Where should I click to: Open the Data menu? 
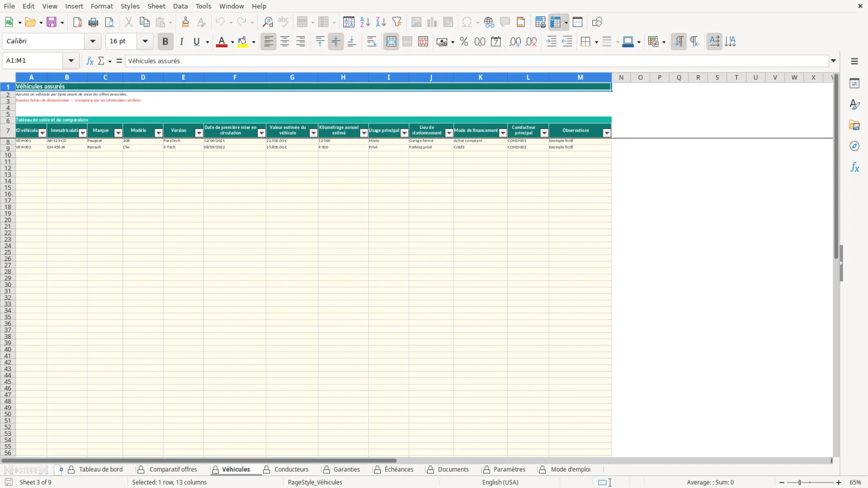click(x=180, y=6)
